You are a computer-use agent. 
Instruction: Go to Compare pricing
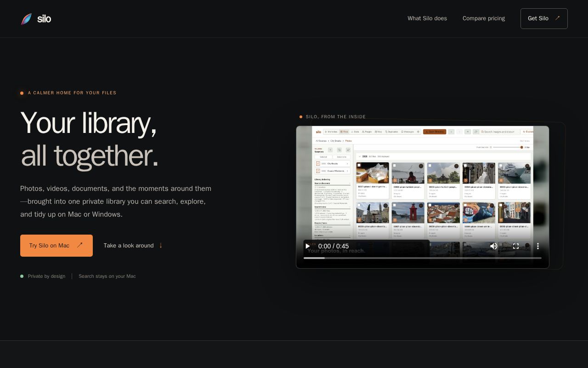[x=484, y=18]
